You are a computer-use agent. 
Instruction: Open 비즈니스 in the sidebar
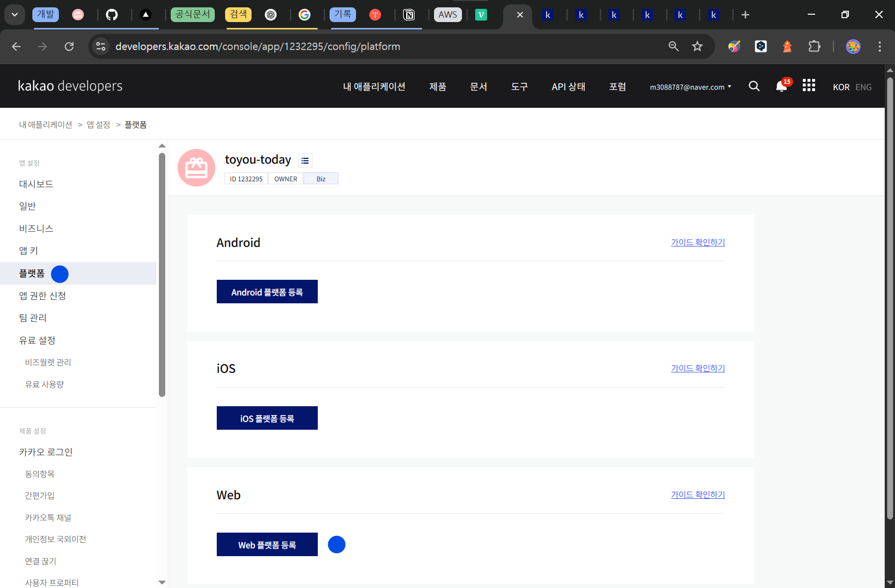(x=36, y=229)
